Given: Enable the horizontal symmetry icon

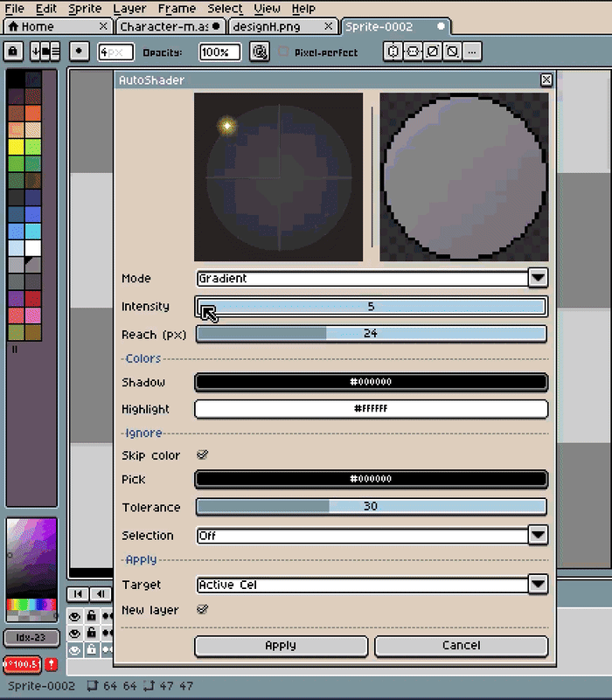Looking at the screenshot, I should coord(393,52).
